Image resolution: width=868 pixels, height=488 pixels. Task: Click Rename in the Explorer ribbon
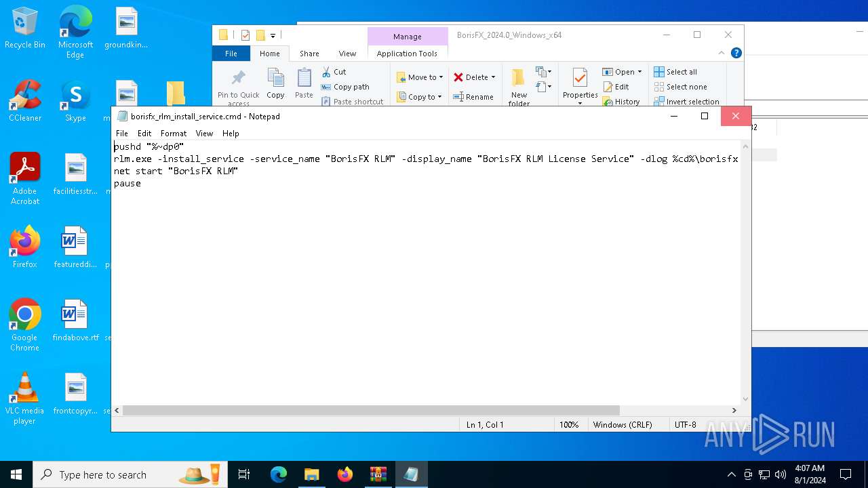(473, 97)
